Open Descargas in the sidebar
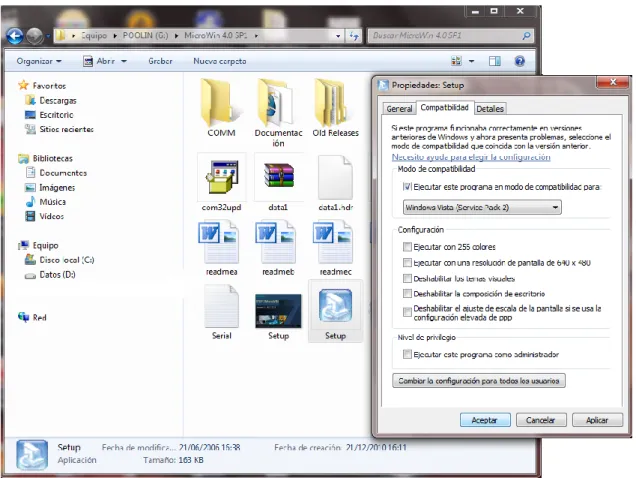This screenshot has width=636, height=478. click(x=58, y=100)
